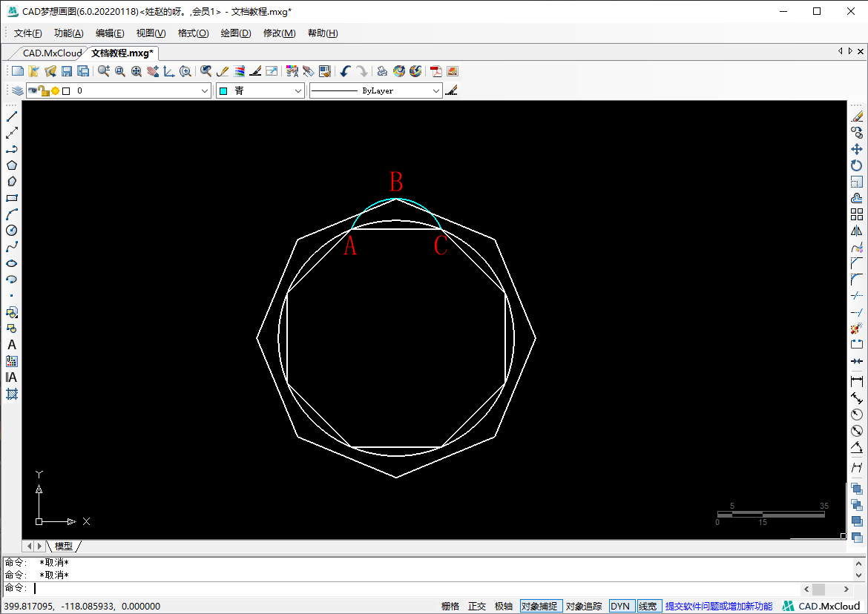The width and height of the screenshot is (868, 614).
Task: Toggle layer 0 visibility eye icon
Action: [x=33, y=90]
